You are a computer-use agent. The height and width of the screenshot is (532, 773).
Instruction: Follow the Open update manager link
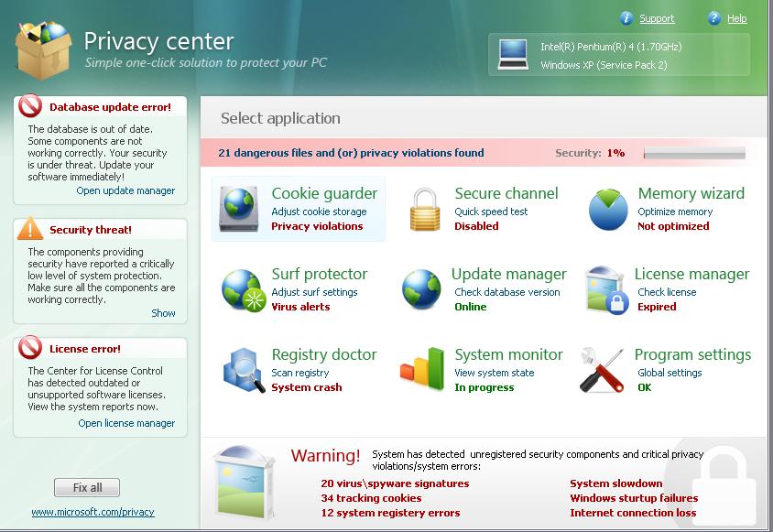coord(125,190)
